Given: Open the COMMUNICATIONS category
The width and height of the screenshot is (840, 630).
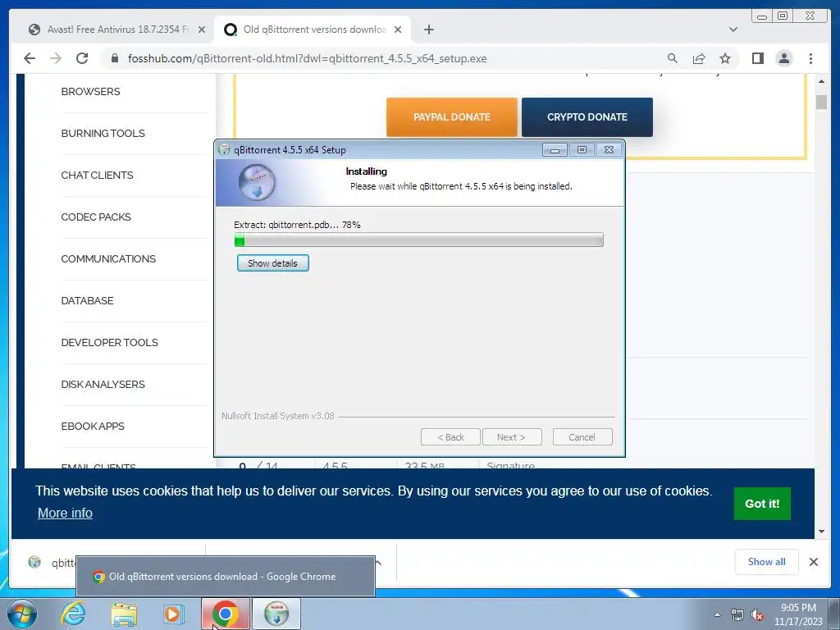Looking at the screenshot, I should coord(108,258).
